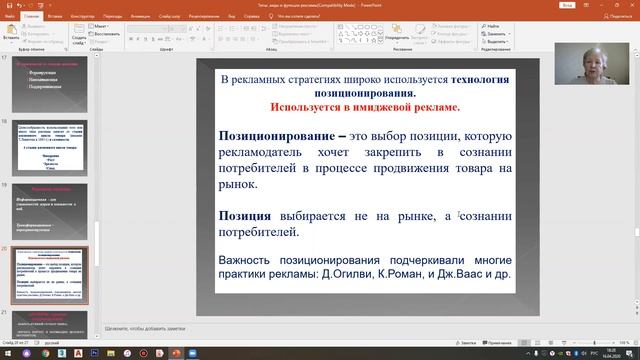
Task: Click the Save icon in quick access toolbar
Action: [9, 5]
